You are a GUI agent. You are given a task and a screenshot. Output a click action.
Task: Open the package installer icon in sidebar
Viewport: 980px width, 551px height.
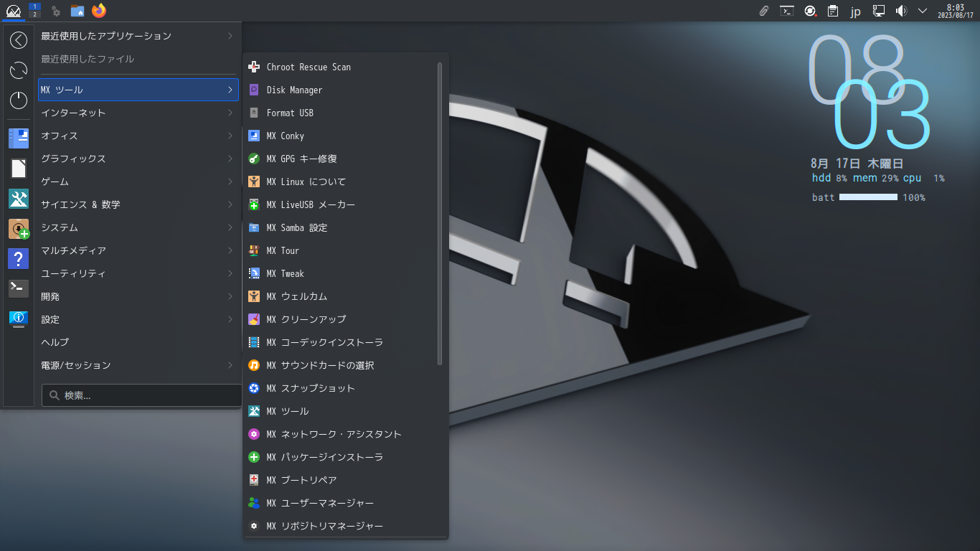coord(19,229)
